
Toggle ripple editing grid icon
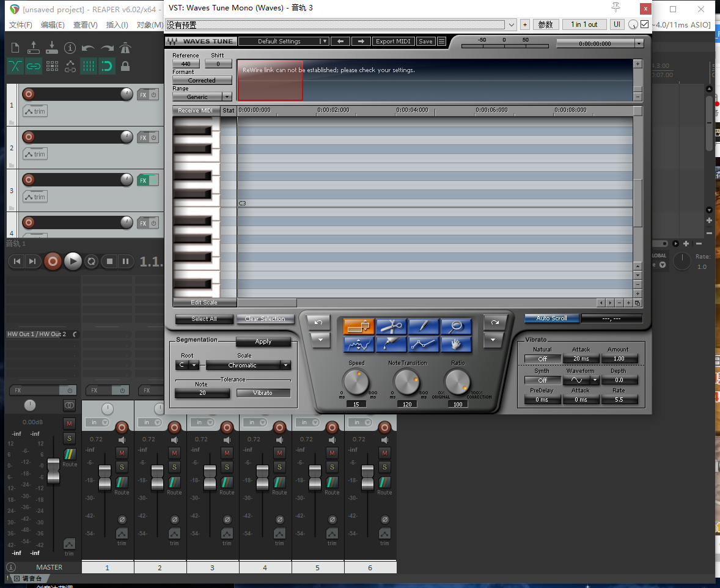tap(52, 66)
